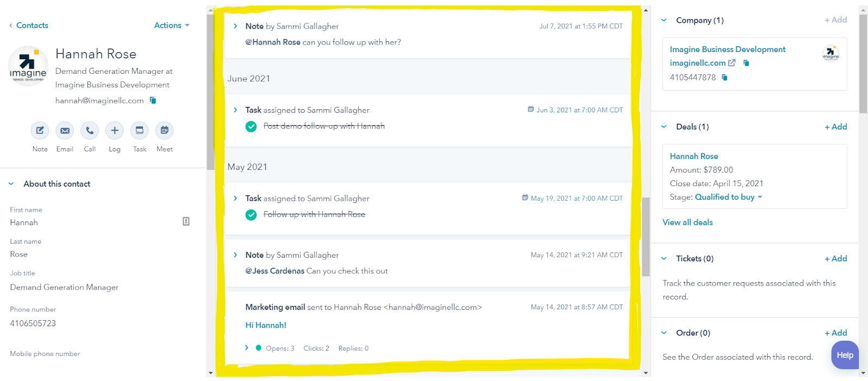Click Hannah Rose's contact avatar

point(28,66)
